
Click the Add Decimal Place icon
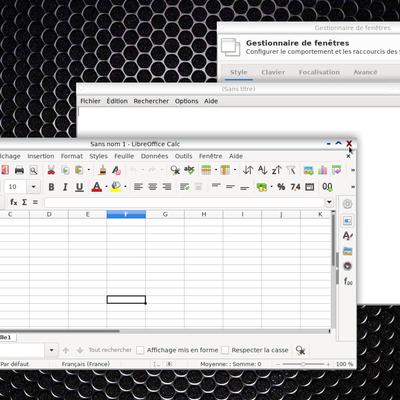327,187
